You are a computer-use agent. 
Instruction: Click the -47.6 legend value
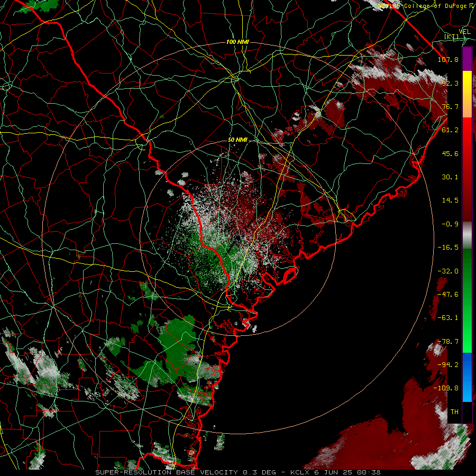pyautogui.click(x=448, y=295)
